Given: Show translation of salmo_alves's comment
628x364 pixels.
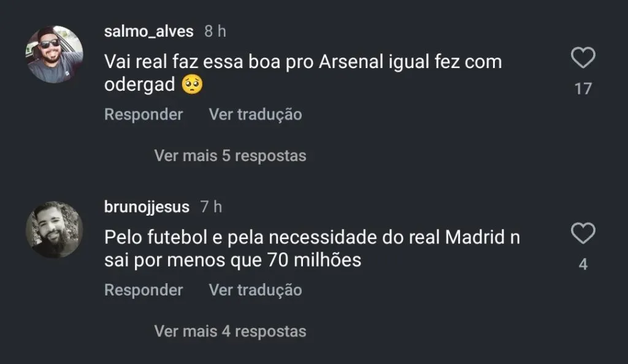Looking at the screenshot, I should (x=255, y=115).
